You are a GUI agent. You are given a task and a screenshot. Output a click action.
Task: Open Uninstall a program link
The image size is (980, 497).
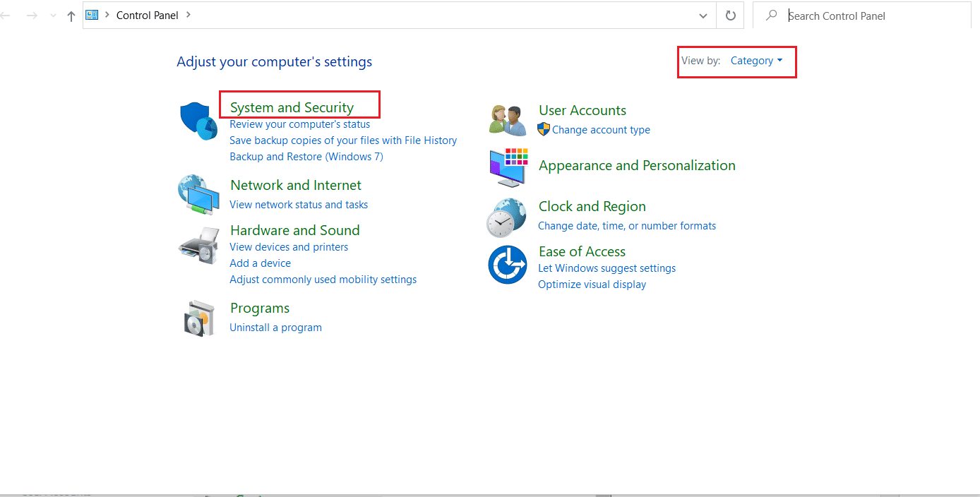point(275,328)
